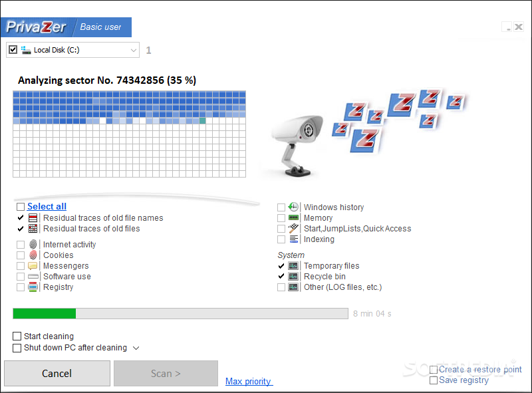The height and width of the screenshot is (393, 532).
Task: Click the Residual traces of old file names icon
Action: (x=33, y=218)
